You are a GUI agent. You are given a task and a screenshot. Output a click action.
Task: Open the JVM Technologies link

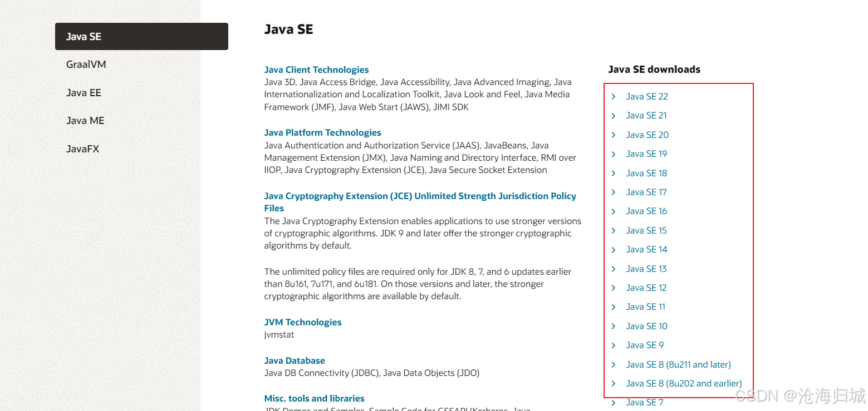[303, 322]
